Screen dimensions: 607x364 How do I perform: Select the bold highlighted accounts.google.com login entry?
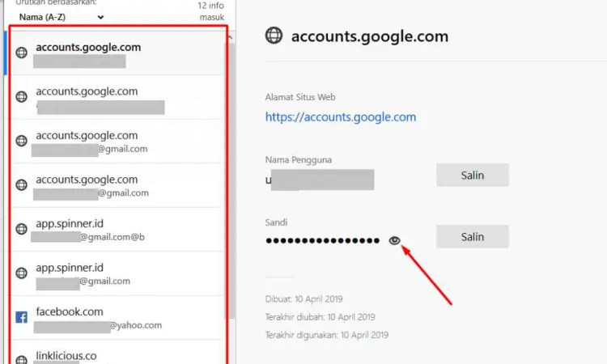coord(117,53)
